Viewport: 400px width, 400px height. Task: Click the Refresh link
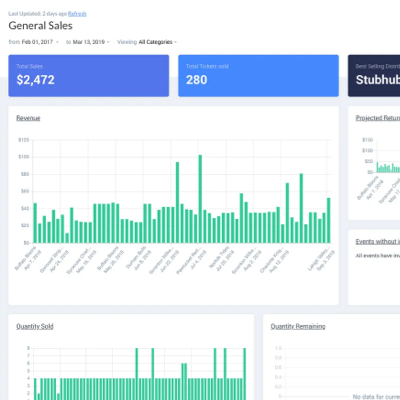click(77, 14)
